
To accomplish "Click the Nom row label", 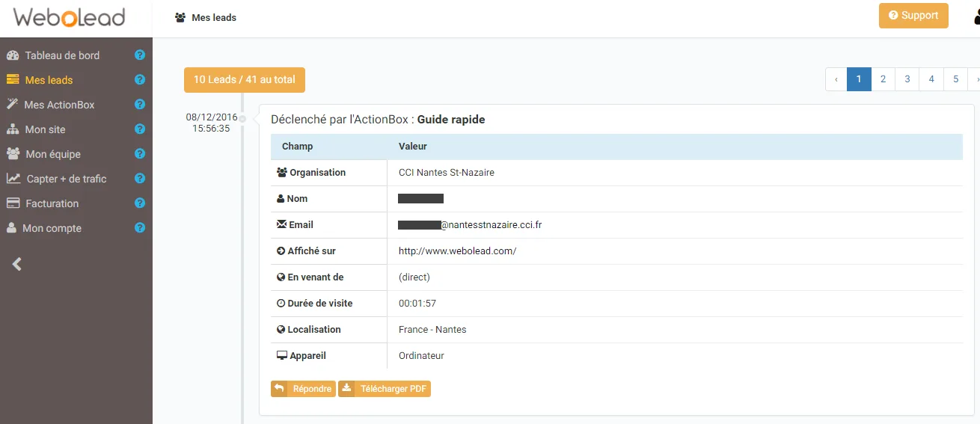I will click(x=292, y=199).
